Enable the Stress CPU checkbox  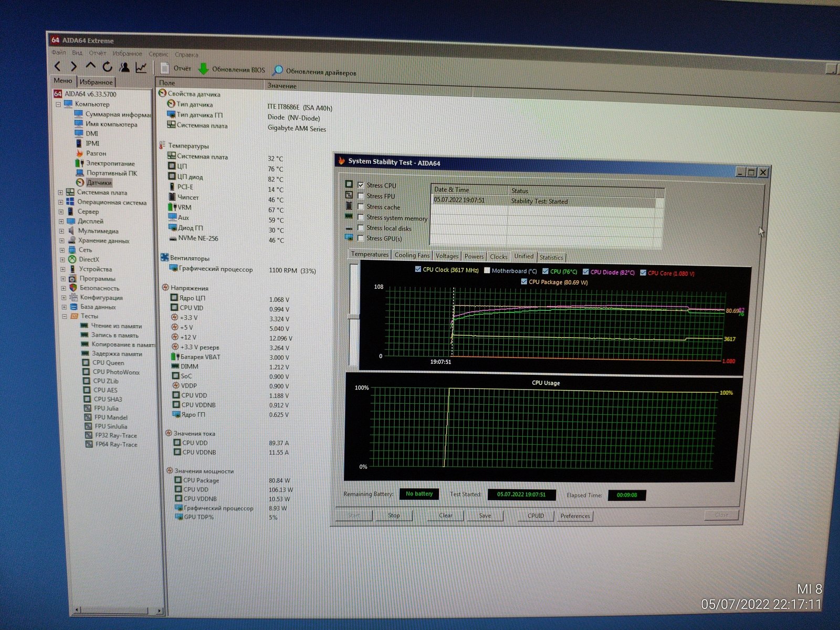point(361,185)
